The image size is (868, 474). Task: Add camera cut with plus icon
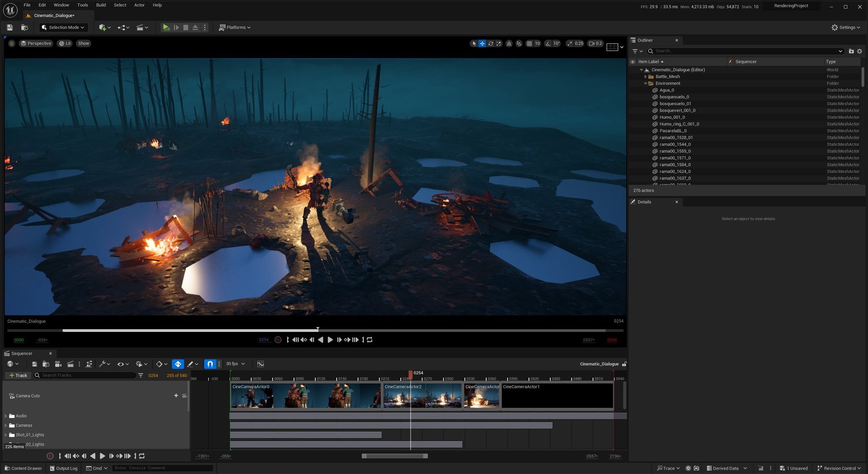point(176,395)
